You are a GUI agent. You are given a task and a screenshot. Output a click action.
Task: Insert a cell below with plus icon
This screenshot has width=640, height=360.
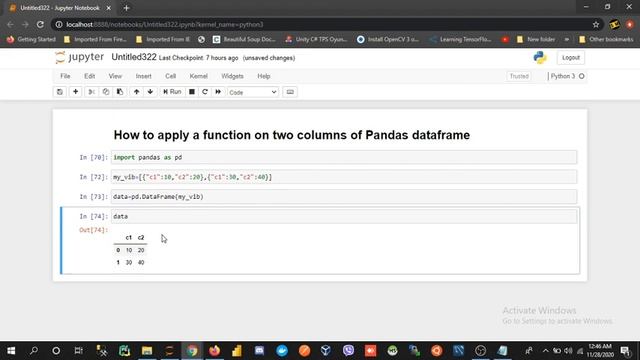[x=76, y=92]
